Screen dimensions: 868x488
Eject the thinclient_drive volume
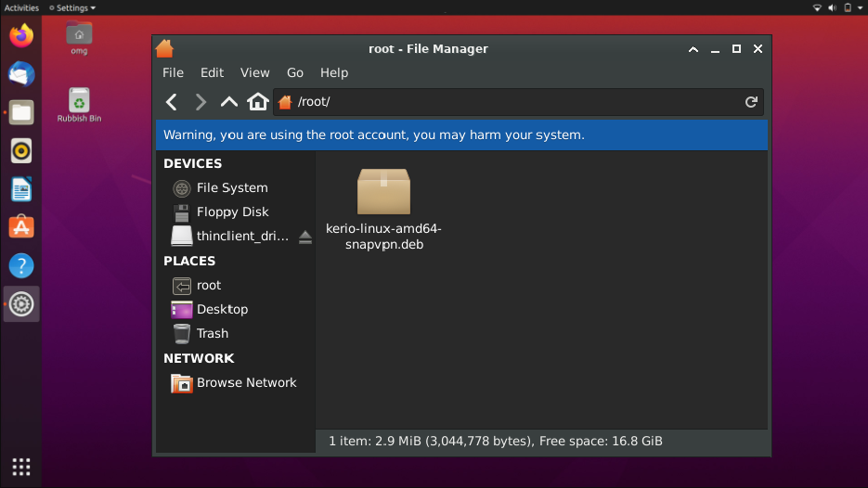click(305, 237)
